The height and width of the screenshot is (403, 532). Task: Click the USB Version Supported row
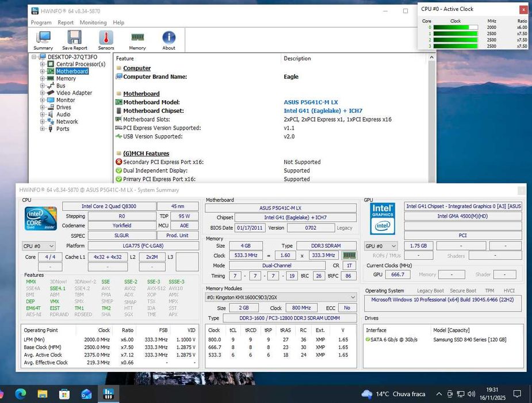click(x=270, y=136)
